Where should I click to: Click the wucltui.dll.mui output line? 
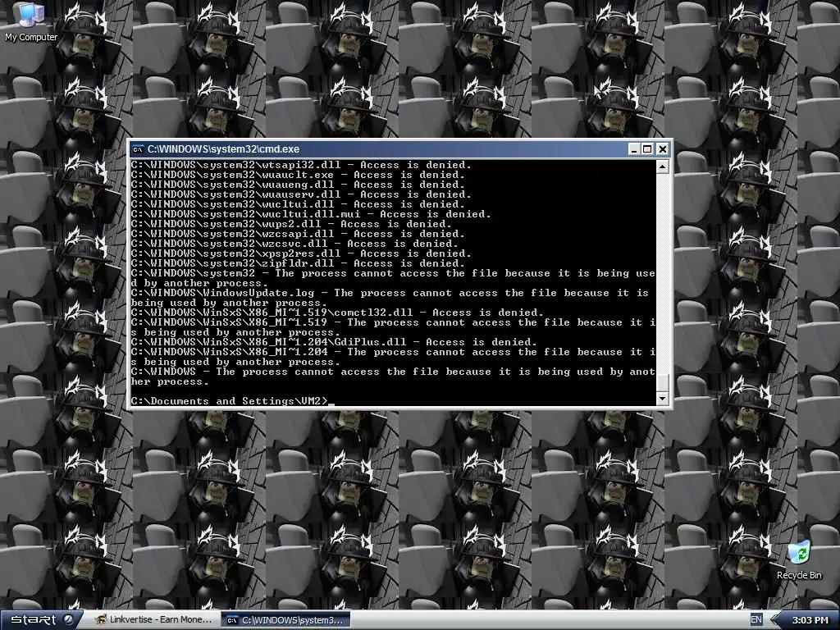tap(311, 214)
